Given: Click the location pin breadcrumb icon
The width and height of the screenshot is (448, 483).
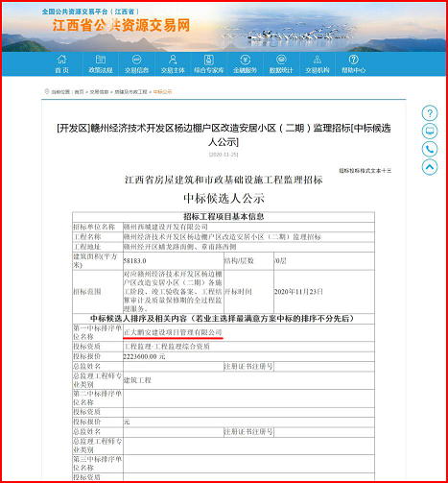Looking at the screenshot, I should (47, 91).
